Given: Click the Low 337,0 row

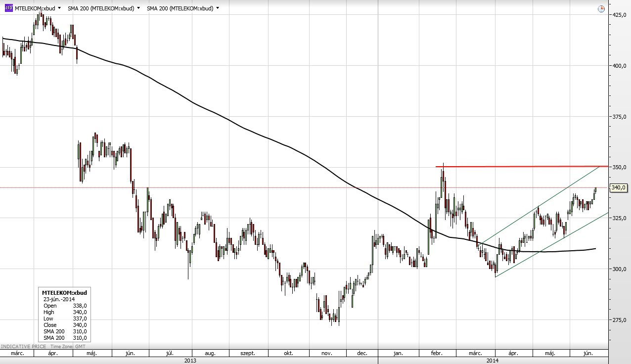Looking at the screenshot, I should tap(65, 318).
